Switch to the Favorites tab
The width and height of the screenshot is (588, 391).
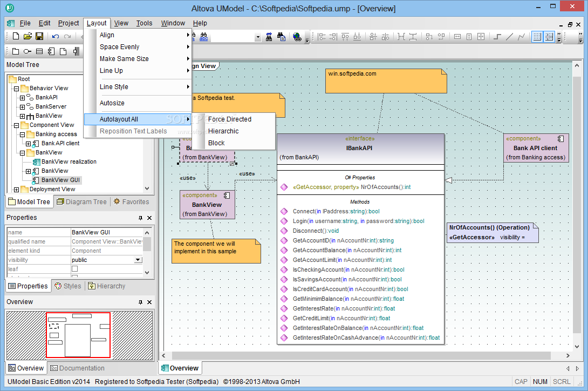point(131,201)
